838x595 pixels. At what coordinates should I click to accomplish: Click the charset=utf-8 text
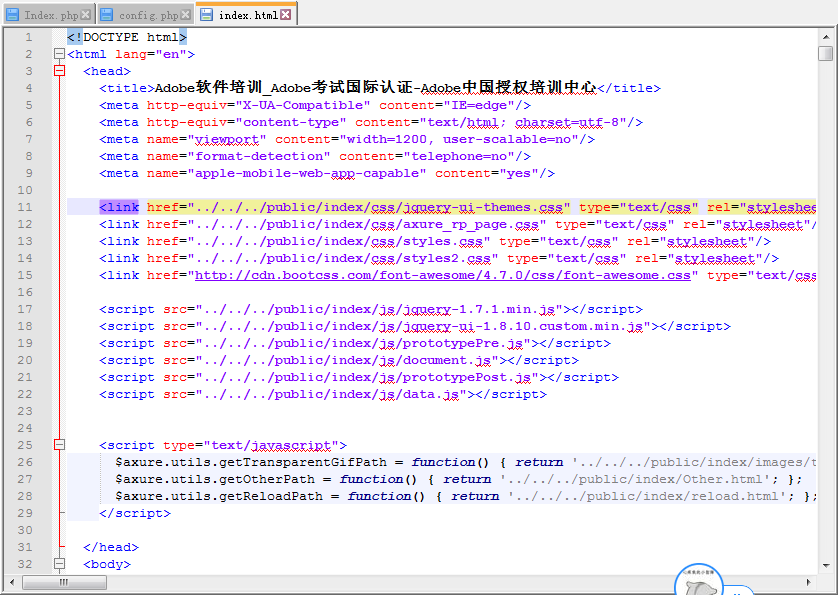click(x=567, y=122)
